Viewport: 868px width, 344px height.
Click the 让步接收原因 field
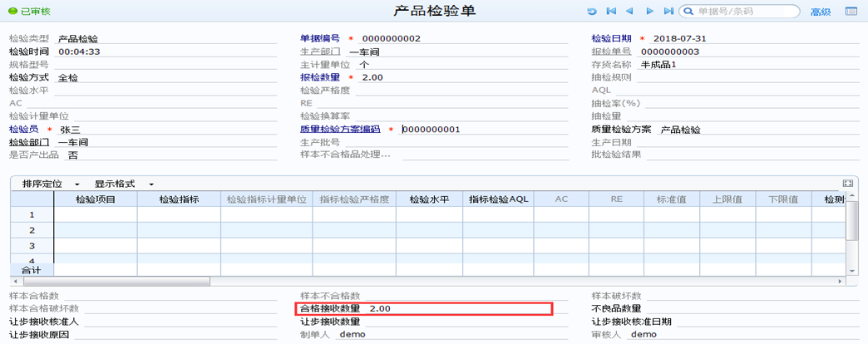click(176, 334)
